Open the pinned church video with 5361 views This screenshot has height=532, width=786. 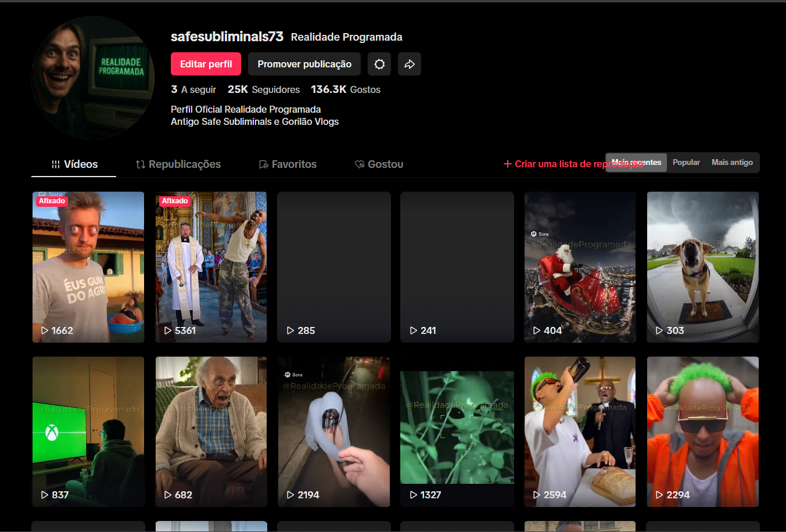click(211, 267)
